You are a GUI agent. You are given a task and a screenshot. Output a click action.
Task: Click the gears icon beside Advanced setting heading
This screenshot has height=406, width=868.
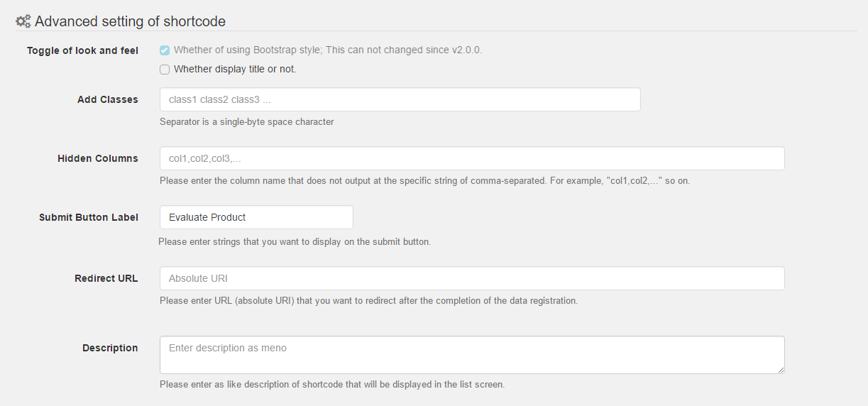pyautogui.click(x=23, y=22)
